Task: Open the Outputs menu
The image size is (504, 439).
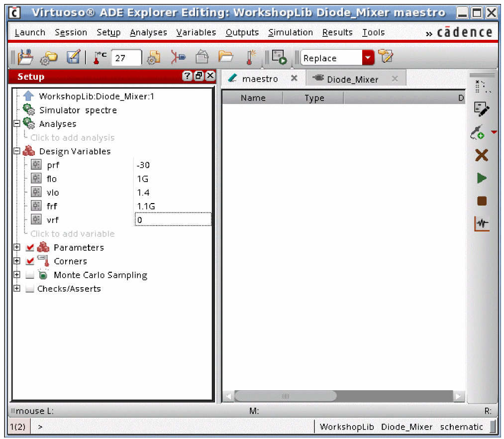Action: click(x=242, y=32)
